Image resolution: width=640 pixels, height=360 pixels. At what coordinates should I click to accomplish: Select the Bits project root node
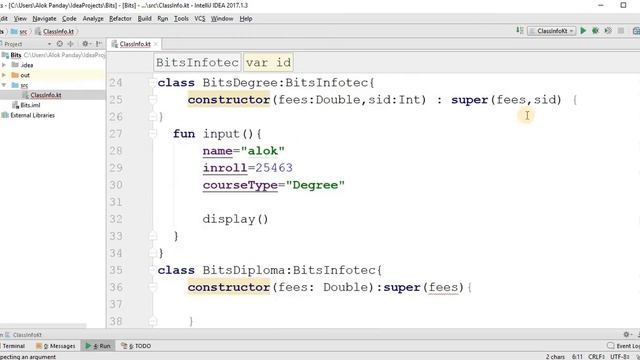[16, 55]
